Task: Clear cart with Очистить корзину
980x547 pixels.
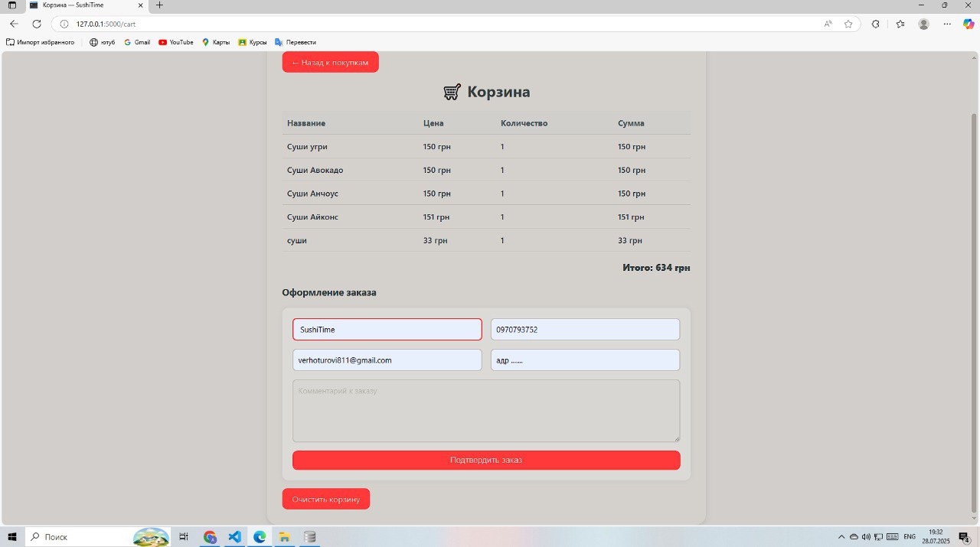Action: (x=325, y=499)
